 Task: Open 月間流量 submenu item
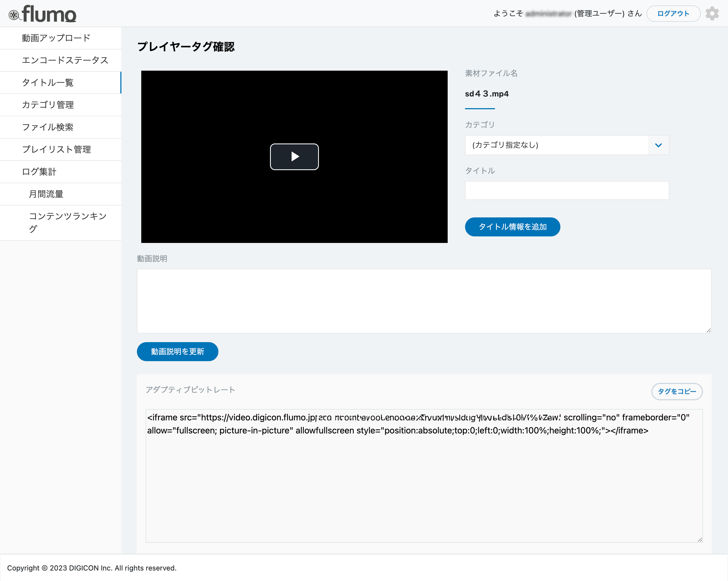[61, 194]
